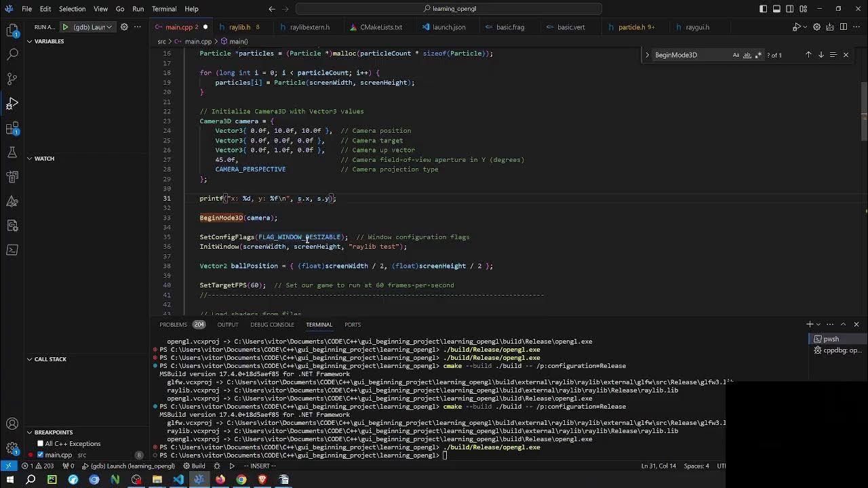Open (gdb) Launch configuration dropdown
The height and width of the screenshot is (488, 868).
pos(94,27)
